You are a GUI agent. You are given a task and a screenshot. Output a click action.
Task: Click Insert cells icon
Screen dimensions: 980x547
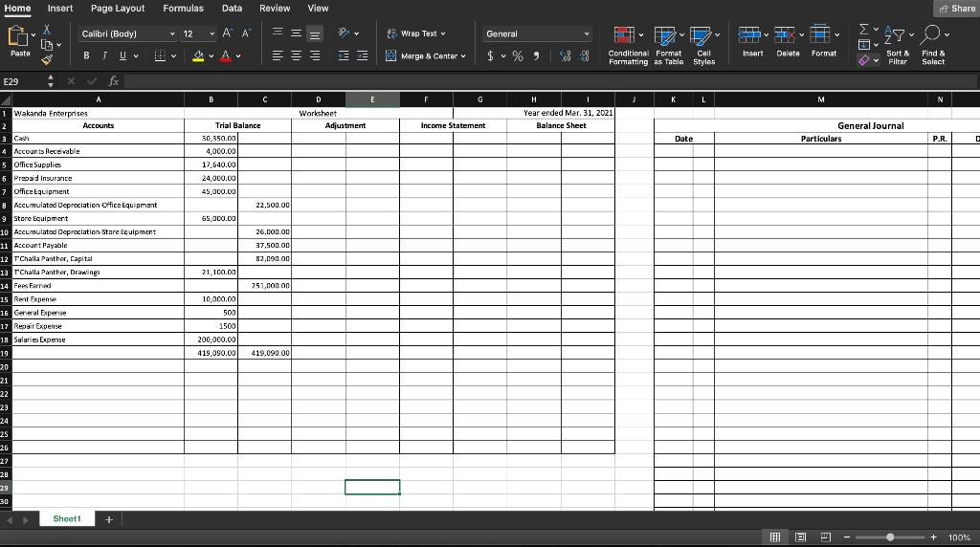tap(748, 34)
